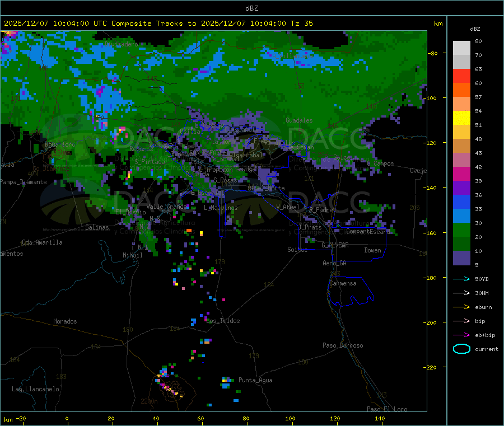The height and width of the screenshot is (426, 504).
Task: Click the Tz 35 value in header
Action: click(301, 24)
